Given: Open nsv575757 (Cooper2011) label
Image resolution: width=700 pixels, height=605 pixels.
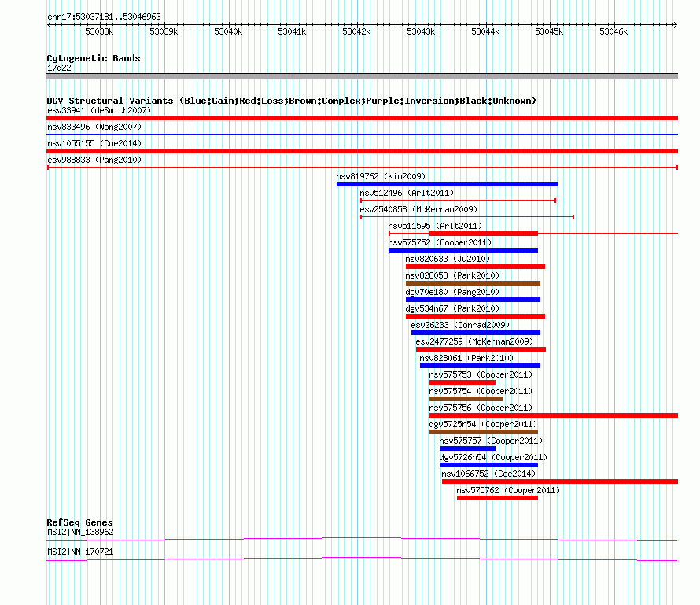Looking at the screenshot, I should click(491, 441).
